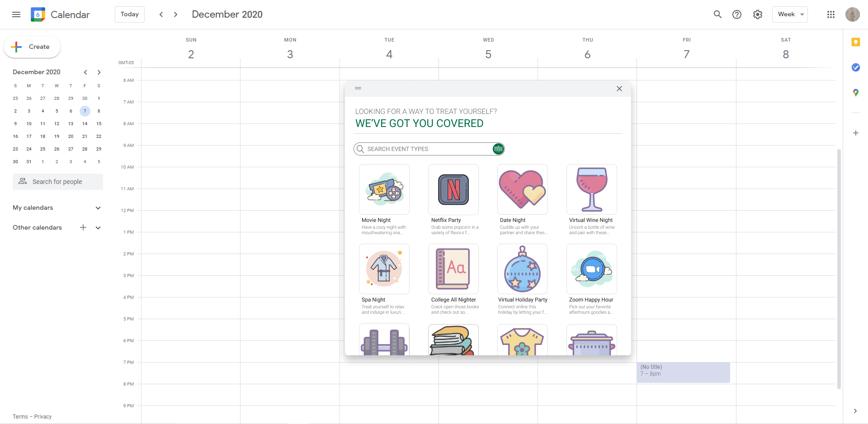
Task: Click the Search Event Types field
Action: (429, 149)
